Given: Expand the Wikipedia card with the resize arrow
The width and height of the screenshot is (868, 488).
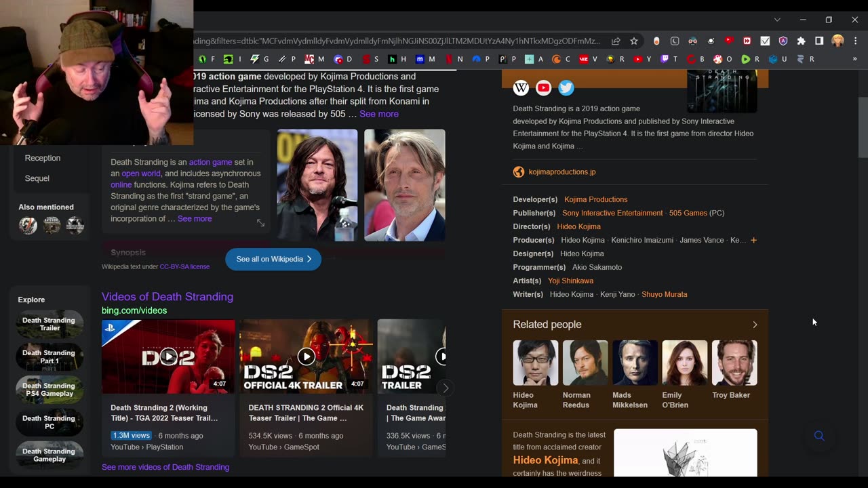Looking at the screenshot, I should coord(260,223).
